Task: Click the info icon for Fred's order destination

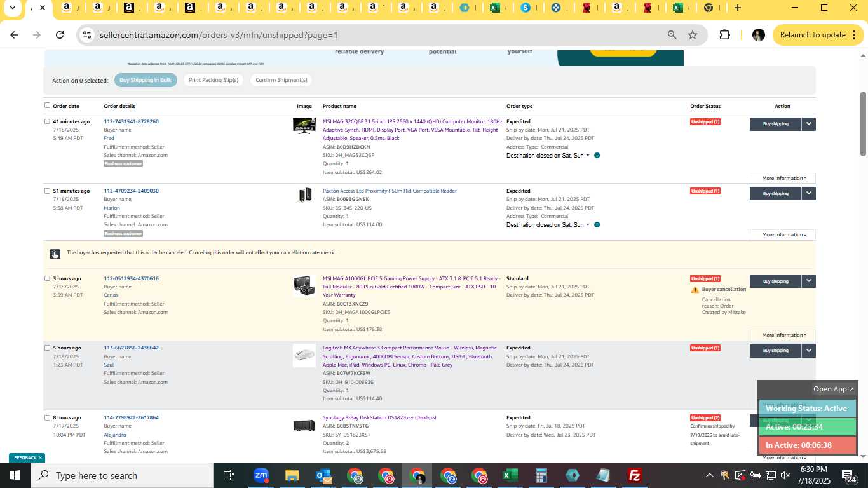Action: [597, 155]
